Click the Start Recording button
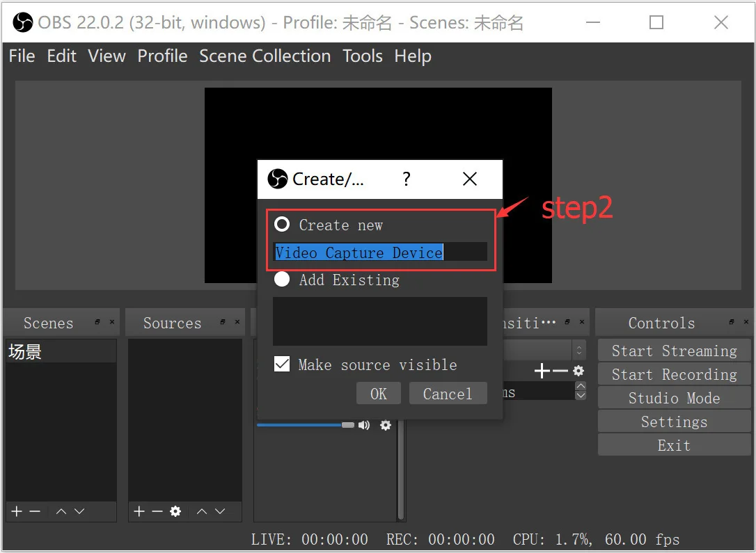This screenshot has height=553, width=756. click(674, 374)
